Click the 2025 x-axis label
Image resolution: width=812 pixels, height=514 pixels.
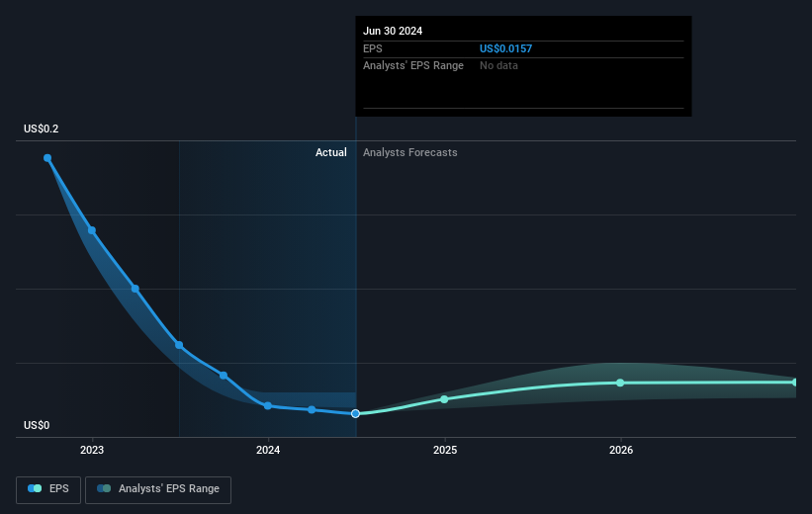[445, 451]
